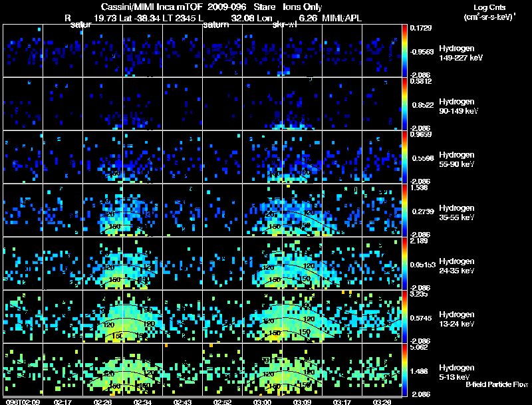Click the 13-24 keV color scale bar
Image resolution: width=532 pixels, height=405 pixels.
pyautogui.click(x=404, y=317)
